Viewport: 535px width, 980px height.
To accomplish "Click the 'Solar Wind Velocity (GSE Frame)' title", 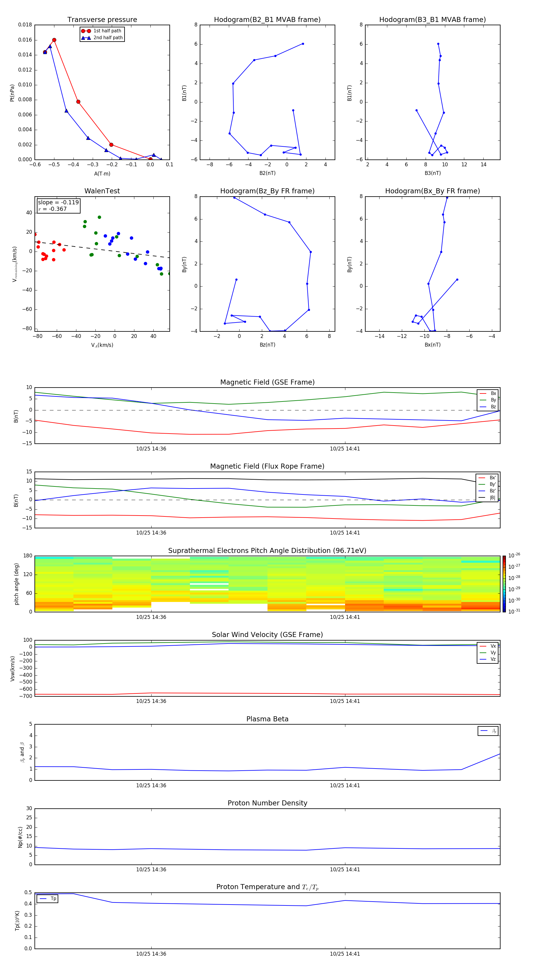I will (x=267, y=635).
